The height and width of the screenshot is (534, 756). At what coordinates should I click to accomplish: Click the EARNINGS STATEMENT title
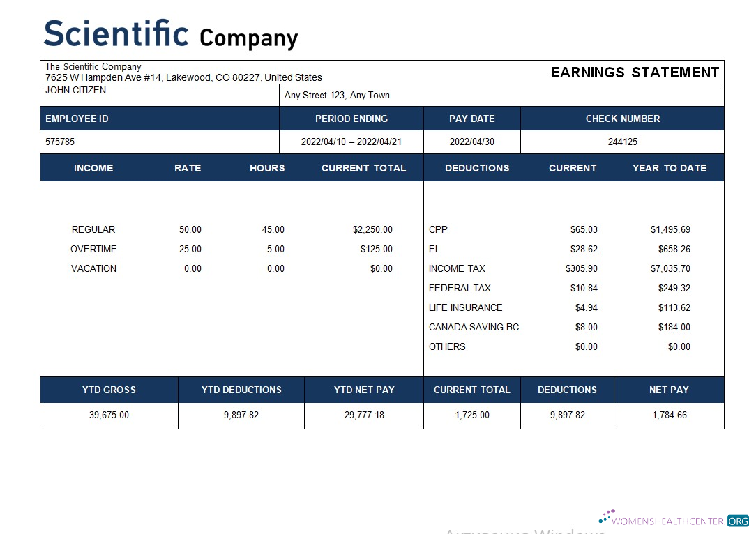point(634,73)
